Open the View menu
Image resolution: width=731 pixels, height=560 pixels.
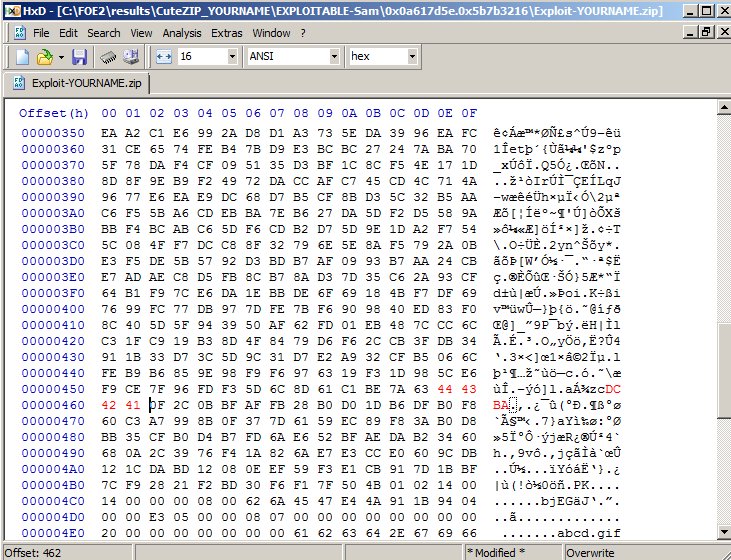click(141, 33)
